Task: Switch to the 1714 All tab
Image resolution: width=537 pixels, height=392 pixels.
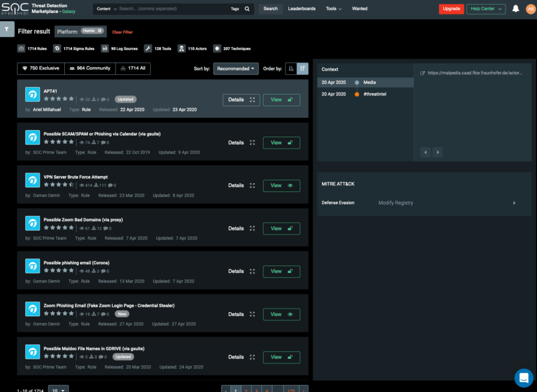Action: [x=133, y=68]
